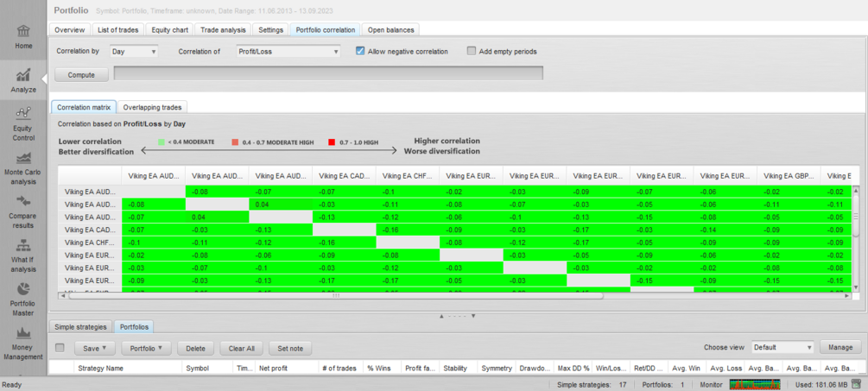Open Monte Carlo analysis
Viewport: 868px width, 391px height.
(x=24, y=168)
